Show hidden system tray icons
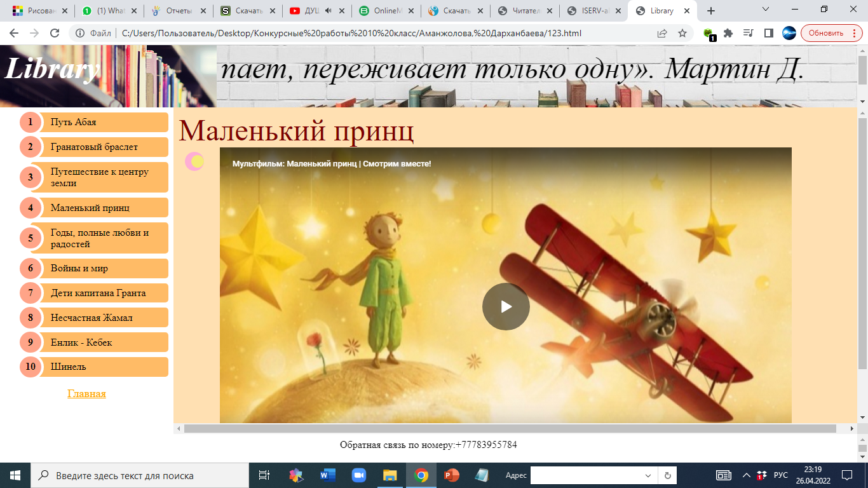This screenshot has height=488, width=868. 747,475
